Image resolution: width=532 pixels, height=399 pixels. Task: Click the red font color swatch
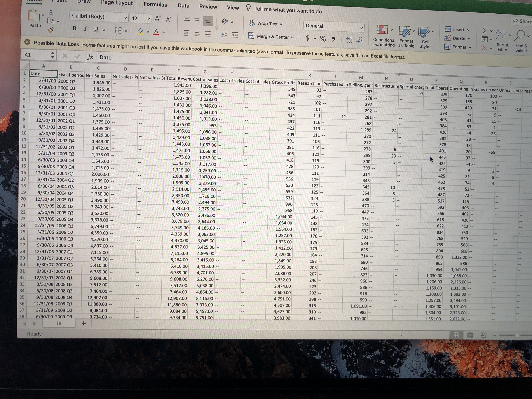click(x=156, y=32)
